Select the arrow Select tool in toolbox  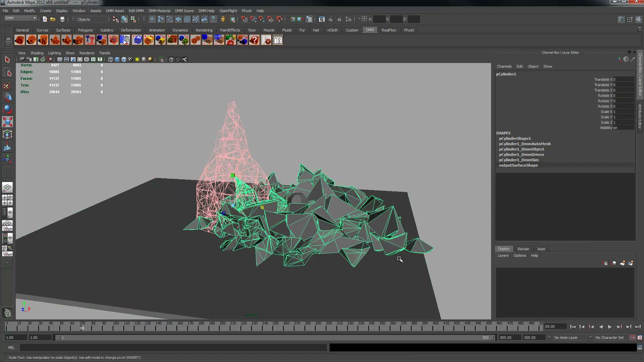(7, 60)
